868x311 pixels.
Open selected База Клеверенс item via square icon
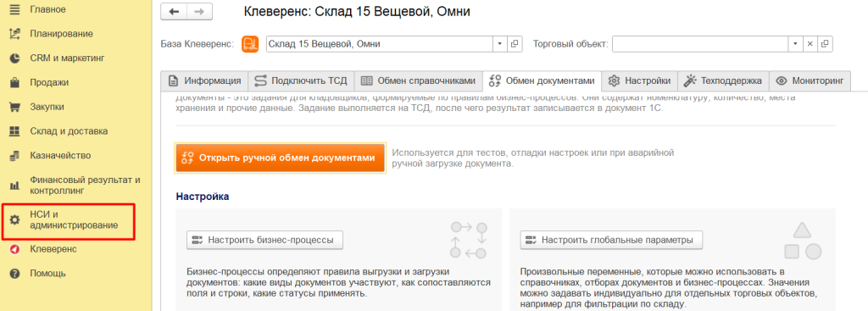(515, 44)
